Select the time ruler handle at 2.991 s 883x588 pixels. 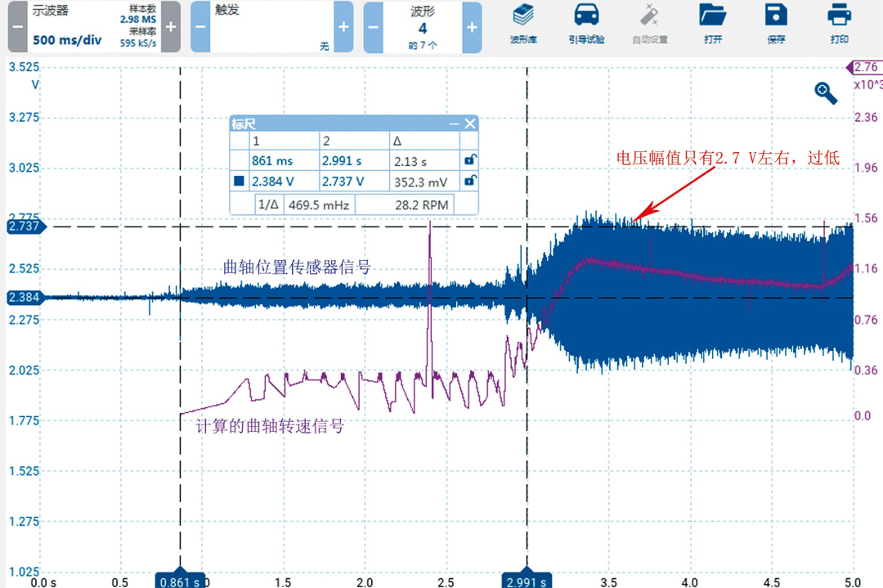click(x=527, y=578)
